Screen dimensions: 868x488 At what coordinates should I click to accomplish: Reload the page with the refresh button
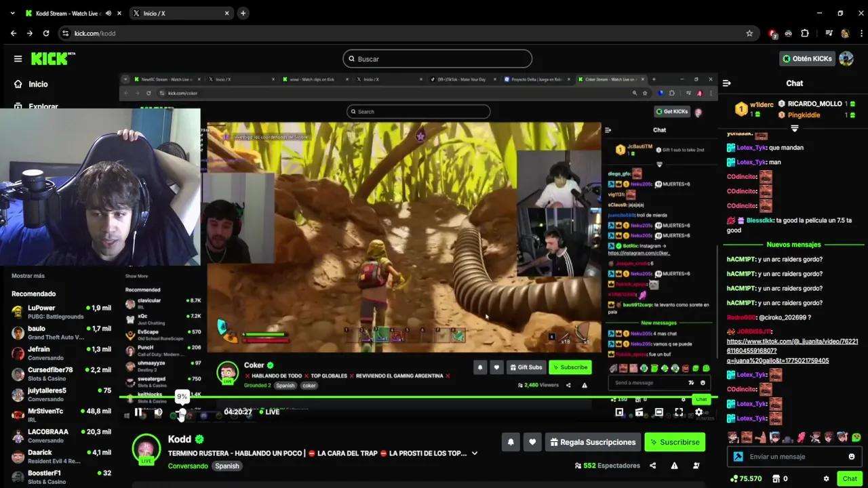[46, 33]
